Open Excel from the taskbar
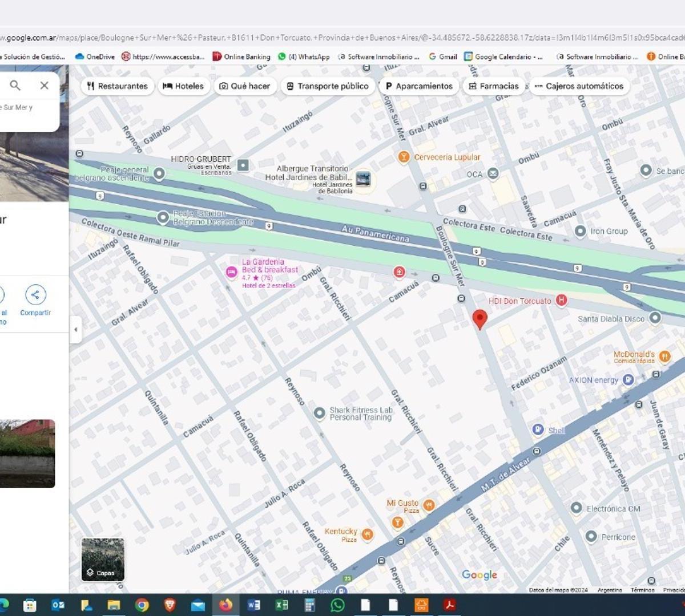Screen dimensions: 685x616 [x=282, y=605]
